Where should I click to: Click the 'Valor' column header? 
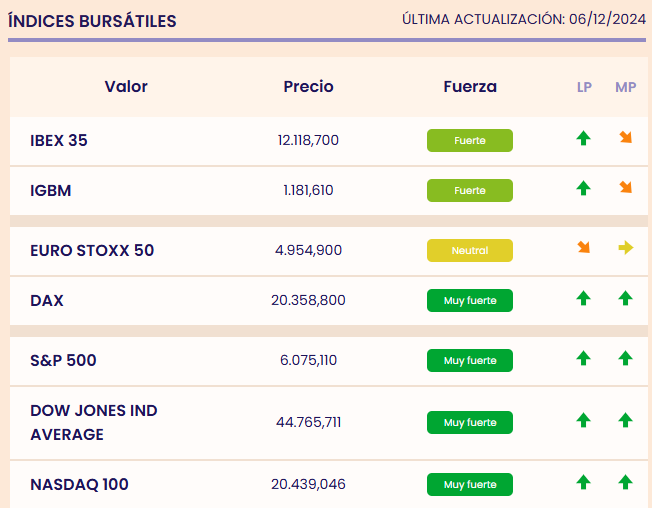pyautogui.click(x=126, y=87)
